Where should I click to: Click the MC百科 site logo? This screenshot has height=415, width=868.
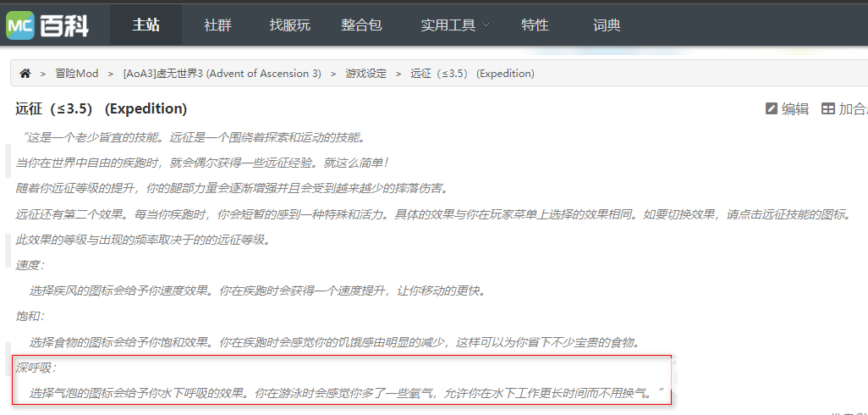(48, 25)
